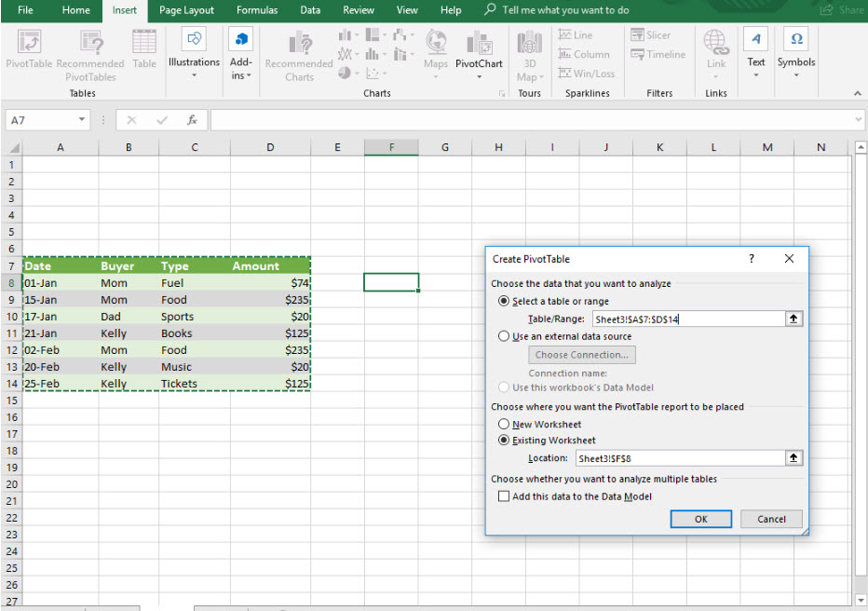
Task: Click the Location range selector arrow button
Action: point(793,458)
